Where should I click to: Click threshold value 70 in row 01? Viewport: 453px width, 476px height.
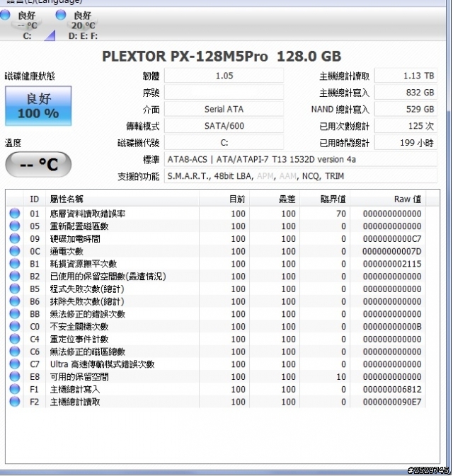pyautogui.click(x=341, y=214)
